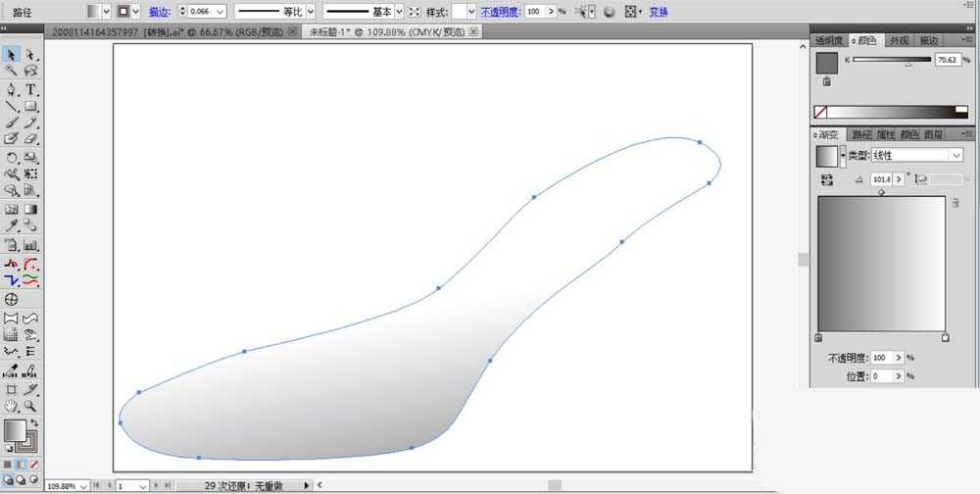This screenshot has width=980, height=494.
Task: Switch to the 未标题-1 document tab
Action: (x=385, y=32)
